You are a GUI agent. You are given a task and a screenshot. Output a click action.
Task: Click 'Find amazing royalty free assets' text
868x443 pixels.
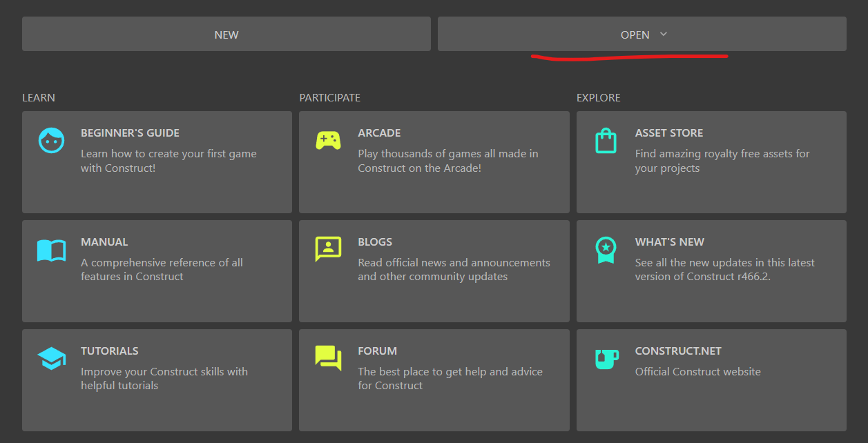(722, 161)
